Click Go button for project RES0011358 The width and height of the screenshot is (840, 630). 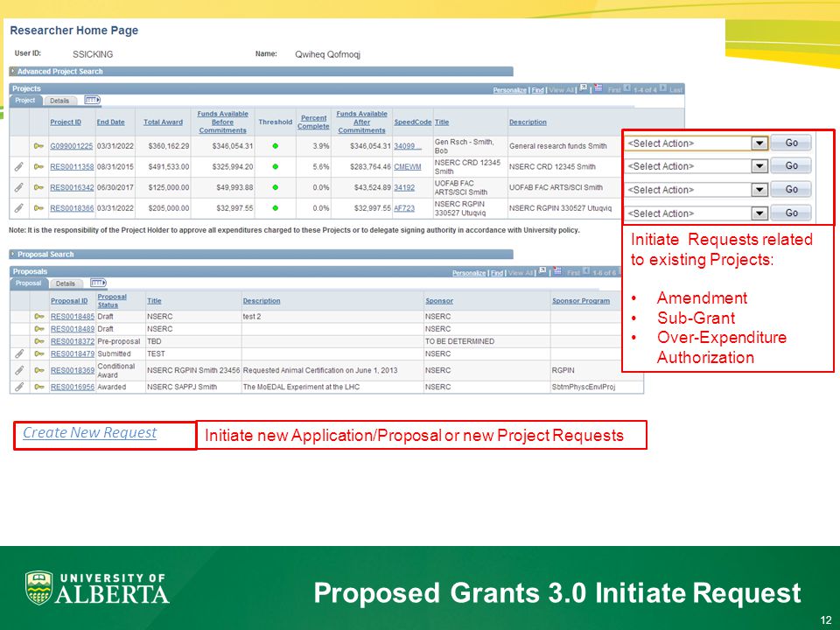point(791,166)
